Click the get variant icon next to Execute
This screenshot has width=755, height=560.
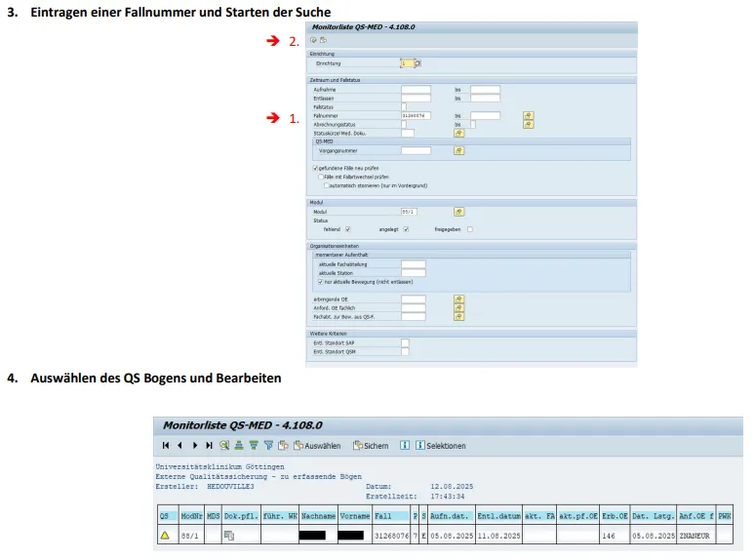pyautogui.click(x=322, y=40)
